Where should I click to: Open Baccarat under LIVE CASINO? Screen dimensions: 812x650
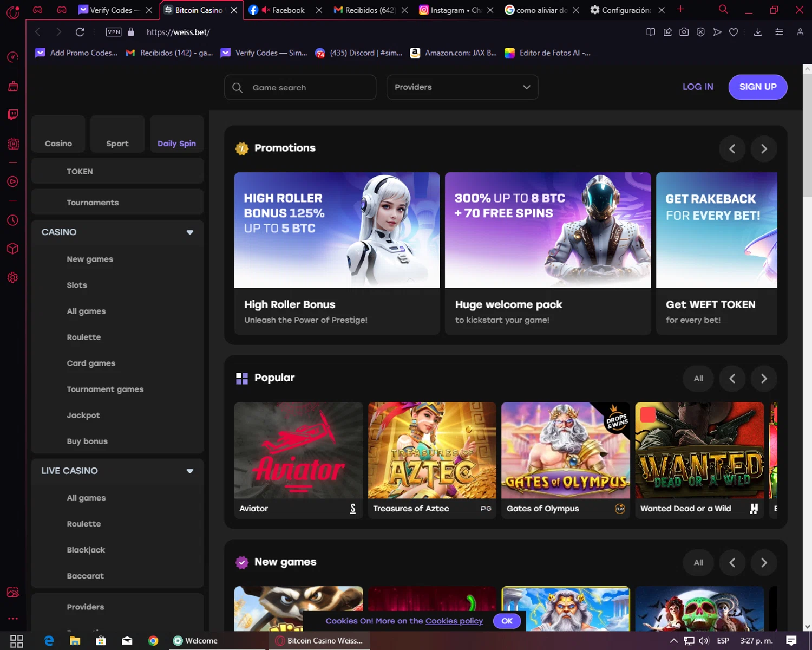coord(86,576)
